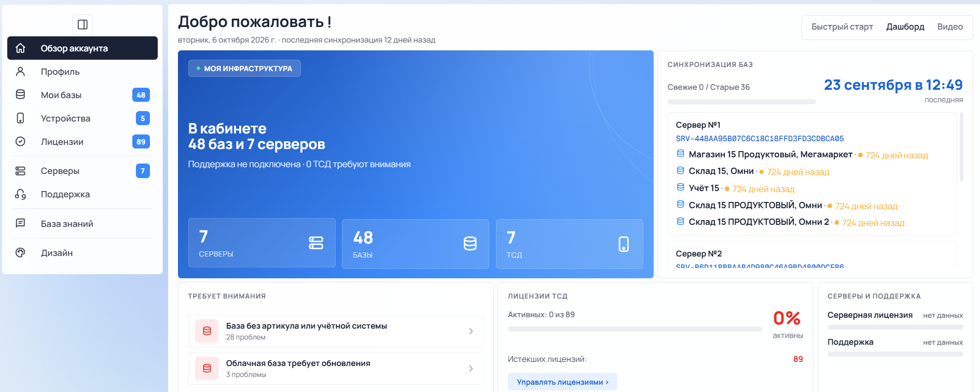980x392 pixels.
Task: Click the Управлять лицензиями button
Action: [562, 382]
